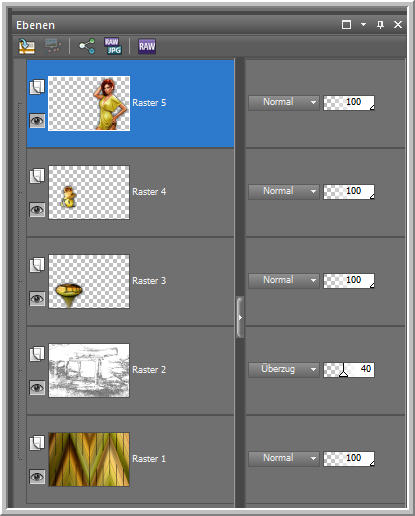
Task: Open Überzug blend mode dropdown of Raster 2
Action: 284,370
